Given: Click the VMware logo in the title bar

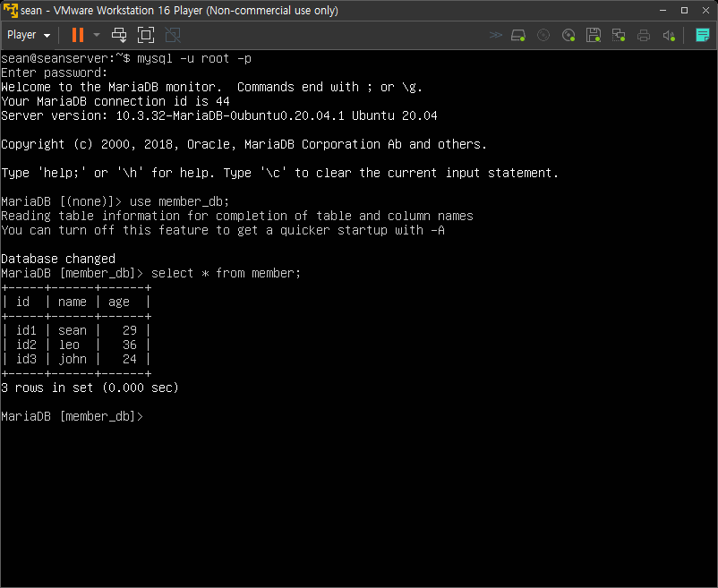Looking at the screenshot, I should point(11,10).
